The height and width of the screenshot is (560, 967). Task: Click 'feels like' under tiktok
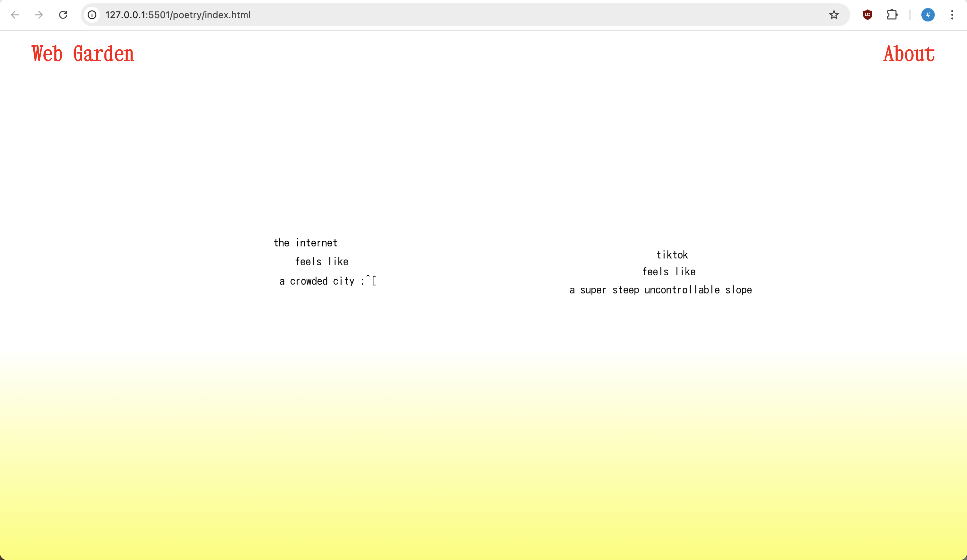coord(669,272)
